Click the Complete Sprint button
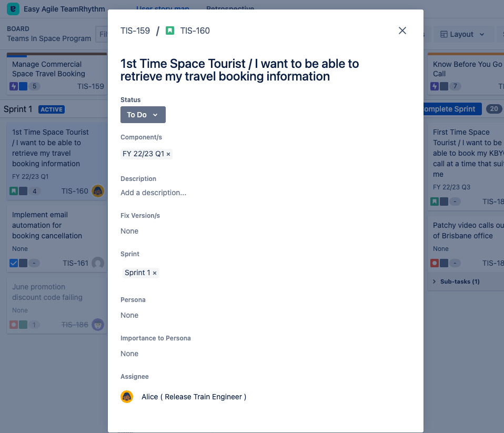 [x=451, y=109]
